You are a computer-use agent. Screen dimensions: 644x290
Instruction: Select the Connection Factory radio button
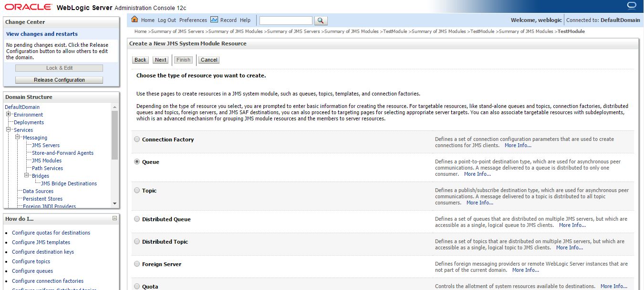(x=137, y=140)
